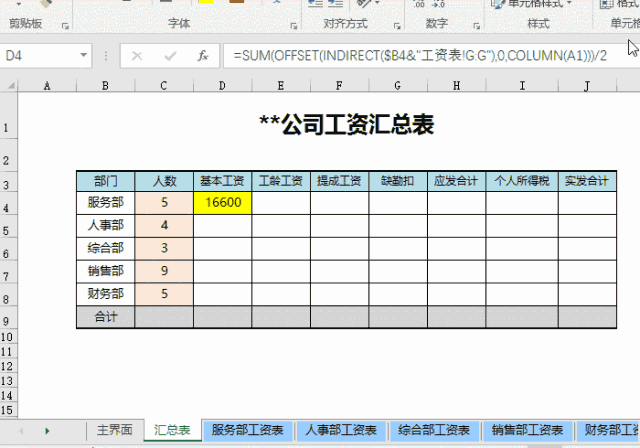Screen dimensions: 640x448
Task: Select column J header
Action: (587, 86)
